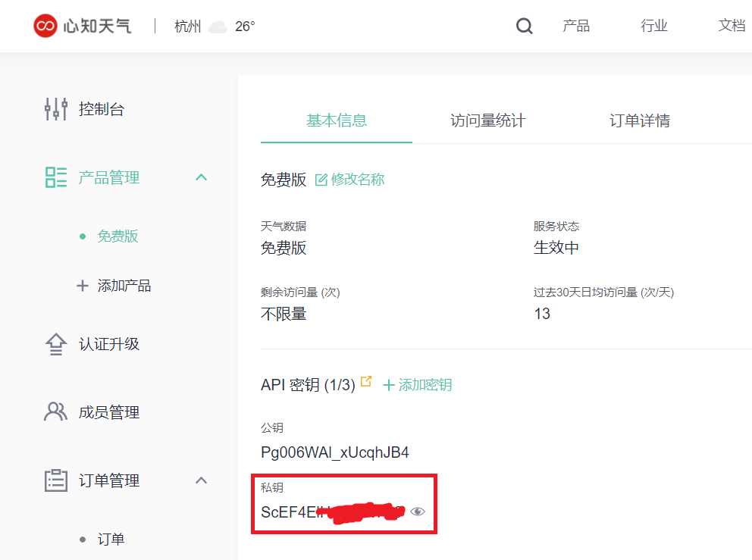Image resolution: width=752 pixels, height=560 pixels.
Task: Open the 文档 menu item
Action: click(x=730, y=25)
